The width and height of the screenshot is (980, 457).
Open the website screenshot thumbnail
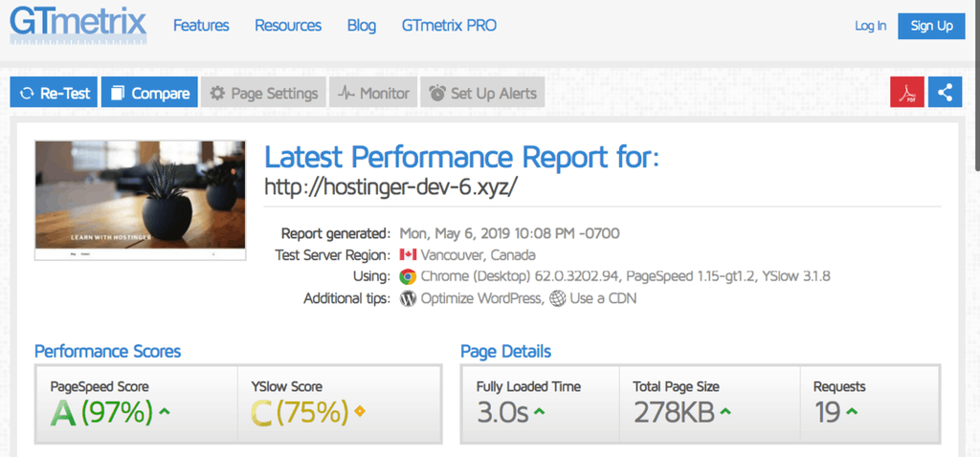point(140,200)
